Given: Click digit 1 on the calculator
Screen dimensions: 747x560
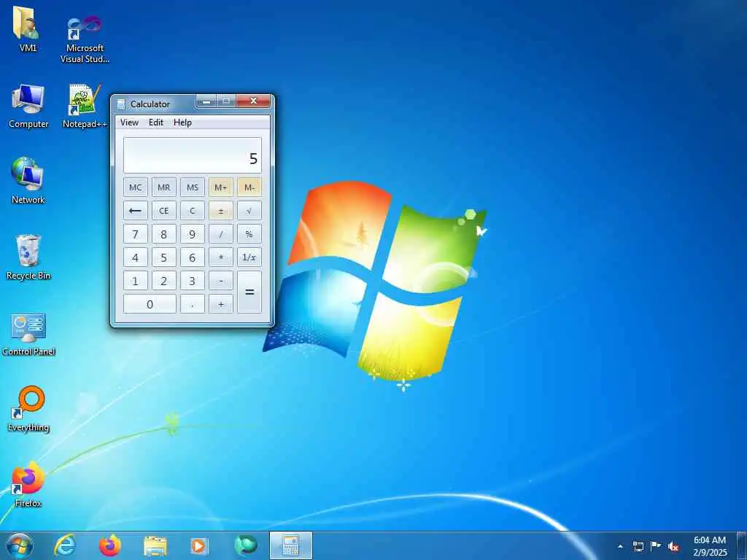Looking at the screenshot, I should (x=135, y=281).
